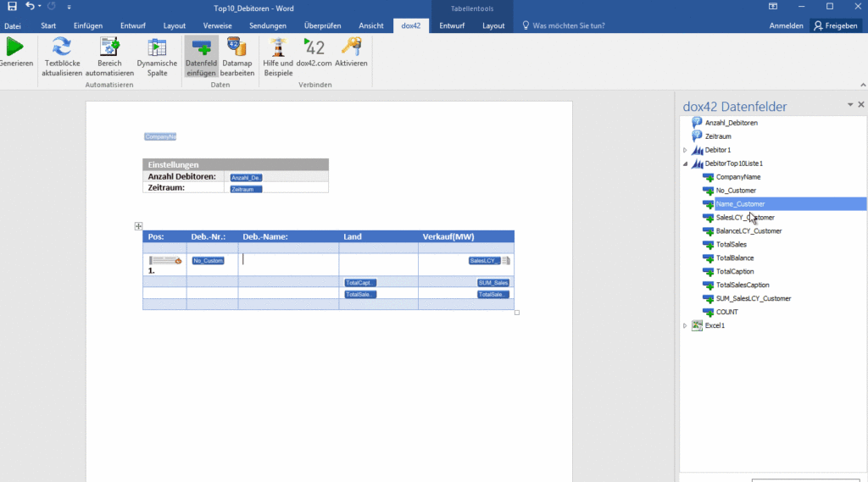Screen dimensions: 868x482
Task: Expand the Debitor1 tree node
Action: click(x=685, y=150)
